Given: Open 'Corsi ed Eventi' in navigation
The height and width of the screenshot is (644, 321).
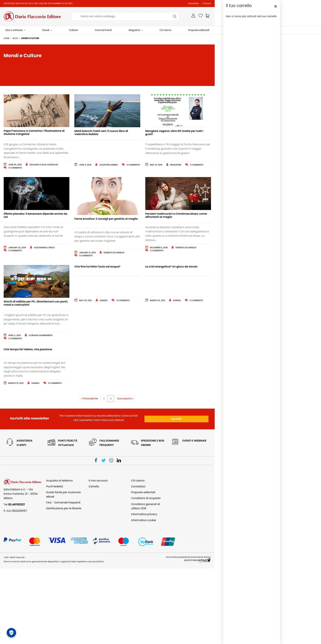Looking at the screenshot, I should click(103, 30).
